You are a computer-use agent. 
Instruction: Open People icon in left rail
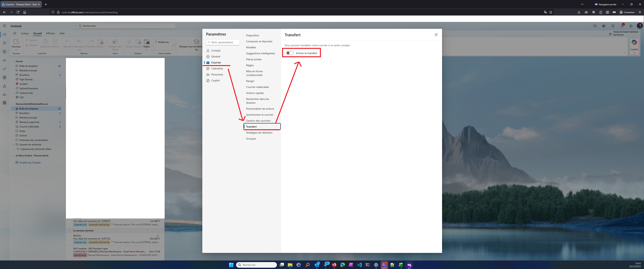4,60
